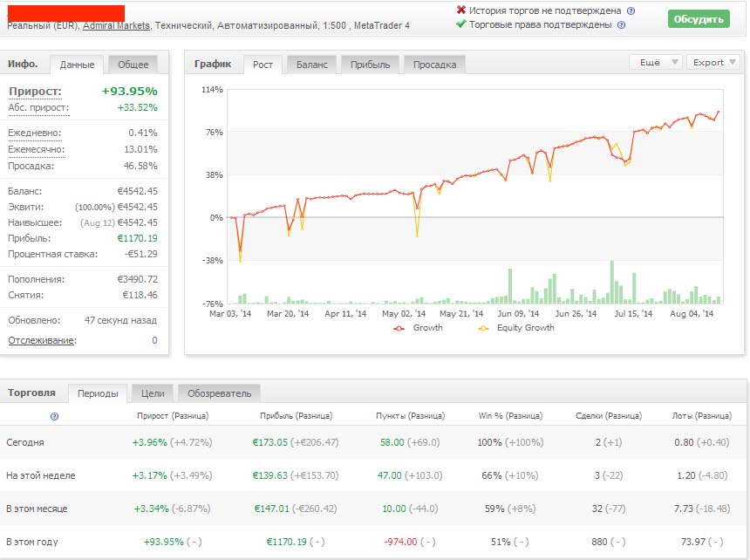Click the green checkmark verified rights icon
Image resolution: width=750 pixels, height=560 pixels.
[460, 25]
